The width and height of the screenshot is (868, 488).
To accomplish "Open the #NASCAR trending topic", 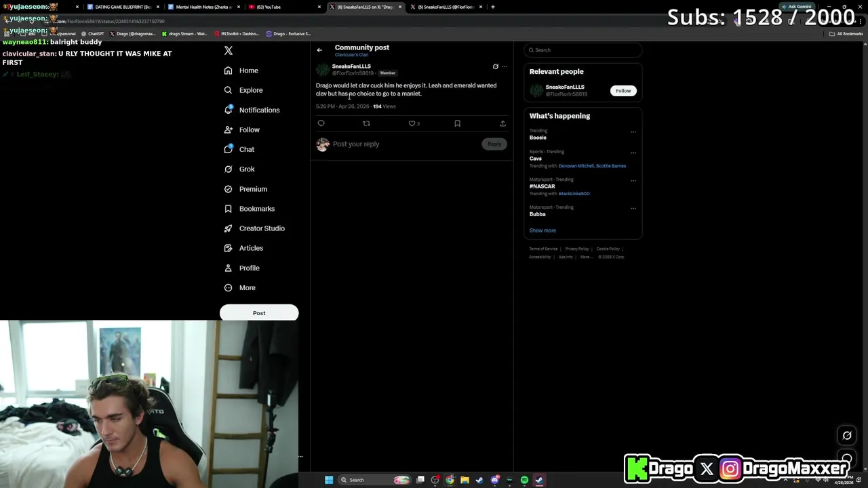I will coord(542,186).
